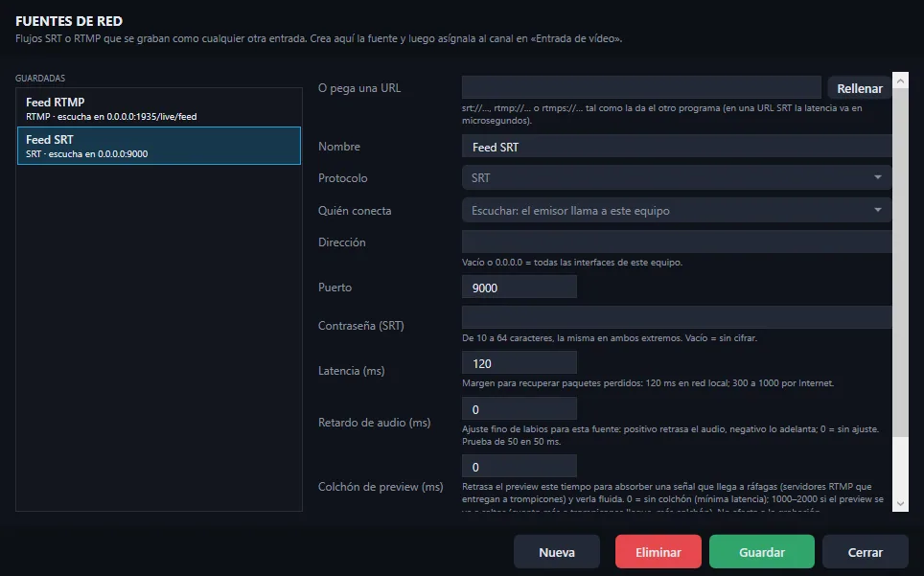Click the 'Colchón de preview (ms)' label
This screenshot has height=576, width=924.
[x=381, y=487]
